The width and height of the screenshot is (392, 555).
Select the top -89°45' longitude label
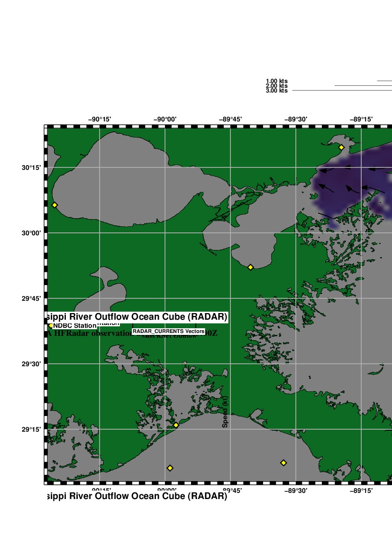230,119
